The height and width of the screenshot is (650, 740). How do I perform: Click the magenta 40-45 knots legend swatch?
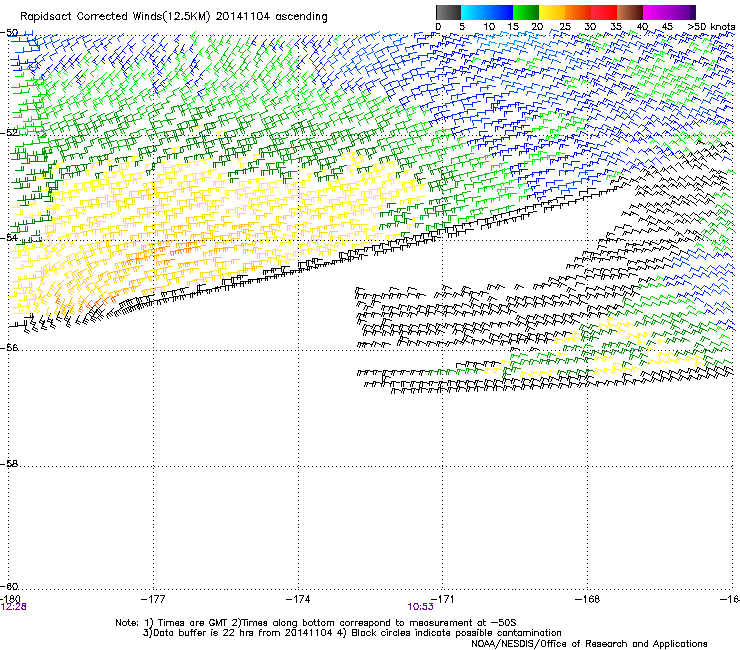tap(656, 12)
